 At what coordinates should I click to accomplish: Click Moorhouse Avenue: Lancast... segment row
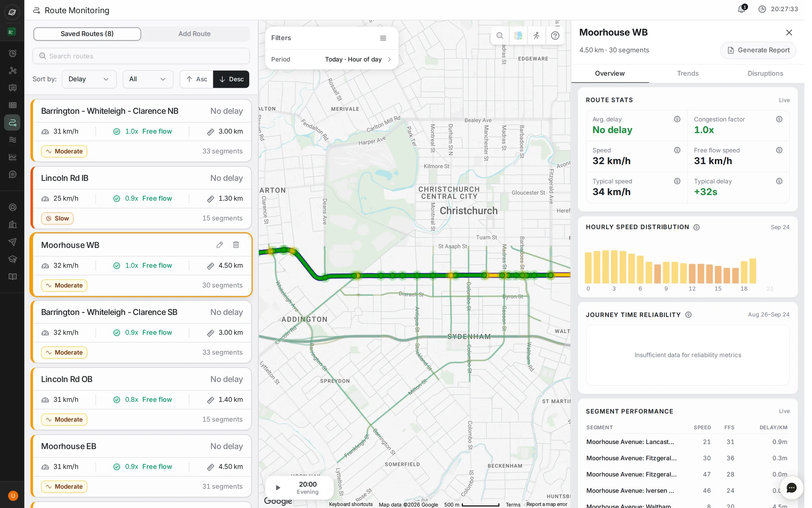687,442
